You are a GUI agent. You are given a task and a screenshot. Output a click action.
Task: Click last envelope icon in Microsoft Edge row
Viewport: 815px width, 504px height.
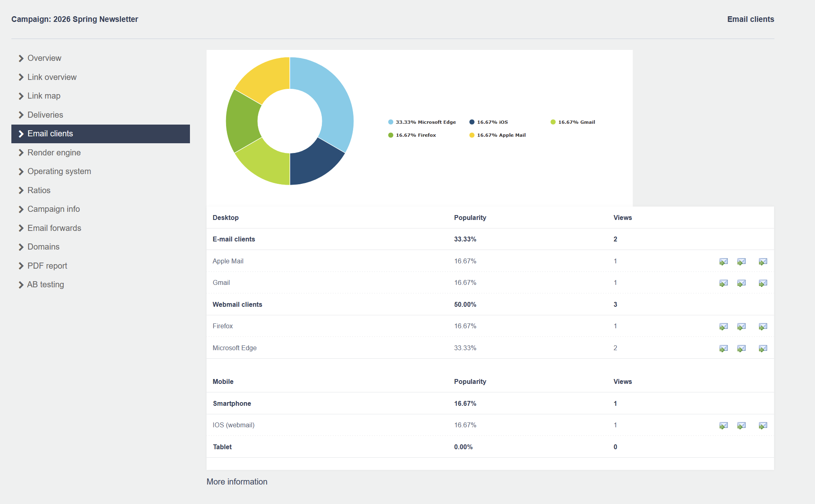tap(763, 349)
